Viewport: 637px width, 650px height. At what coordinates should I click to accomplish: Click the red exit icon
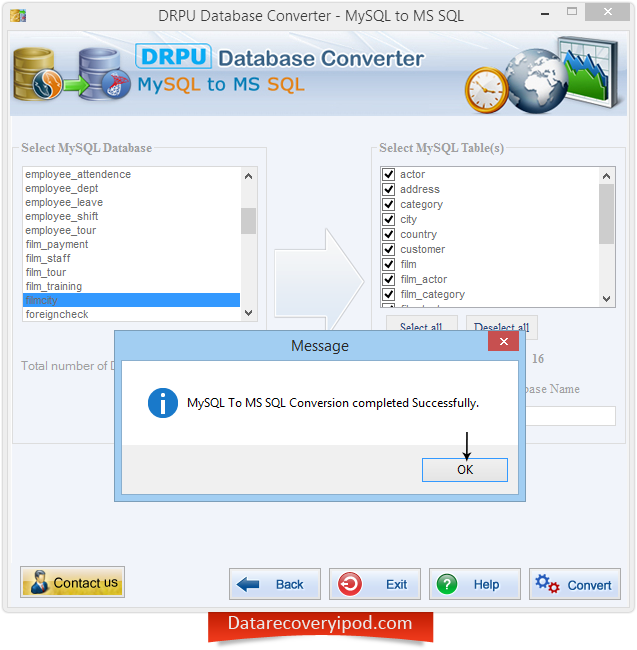350,584
